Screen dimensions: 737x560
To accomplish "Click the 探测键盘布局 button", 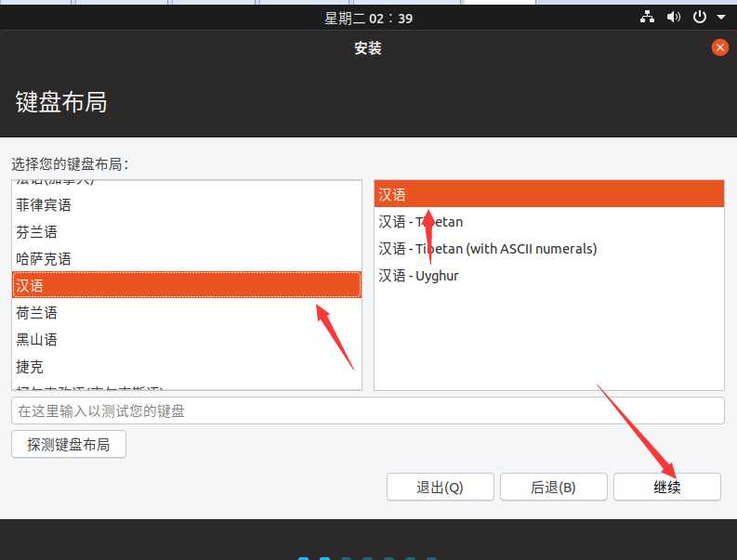I will (69, 444).
